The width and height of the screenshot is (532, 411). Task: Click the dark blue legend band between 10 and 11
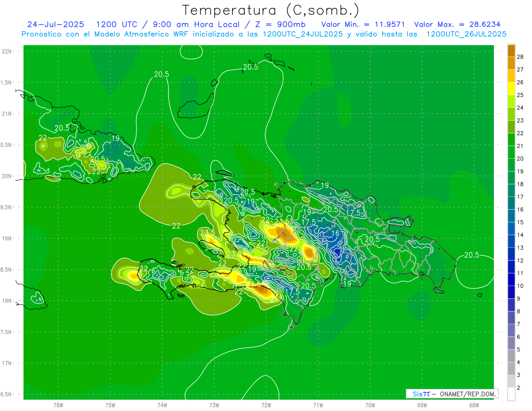tap(511, 280)
